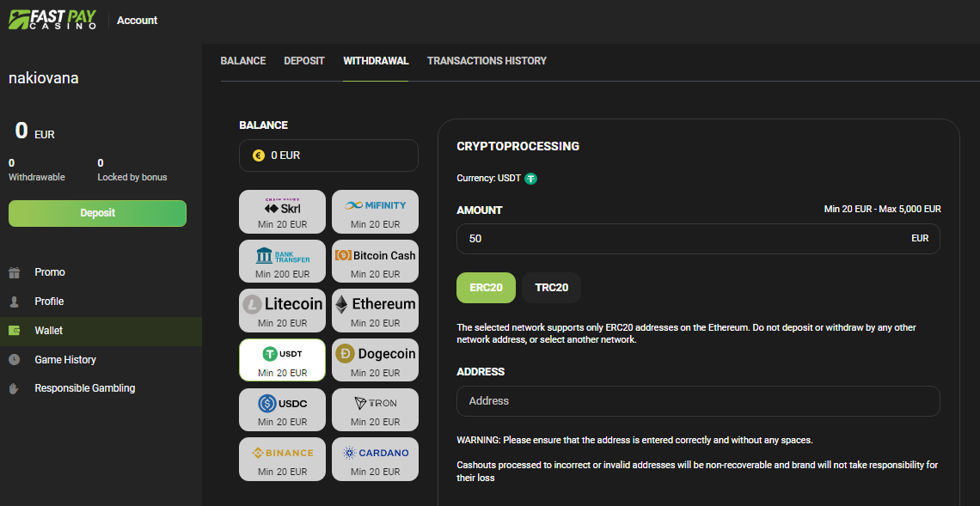Select Dogecoin withdrawal option
Image resolution: width=980 pixels, height=506 pixels.
click(x=375, y=360)
